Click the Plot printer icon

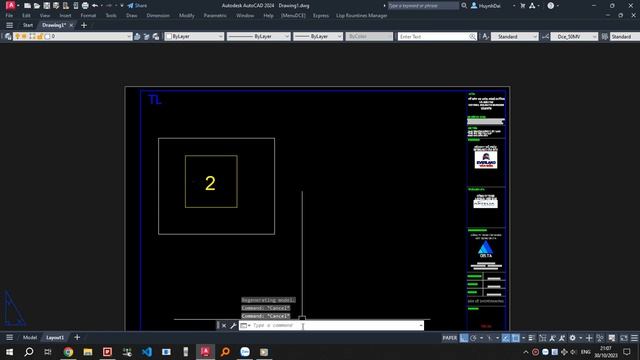85,6
